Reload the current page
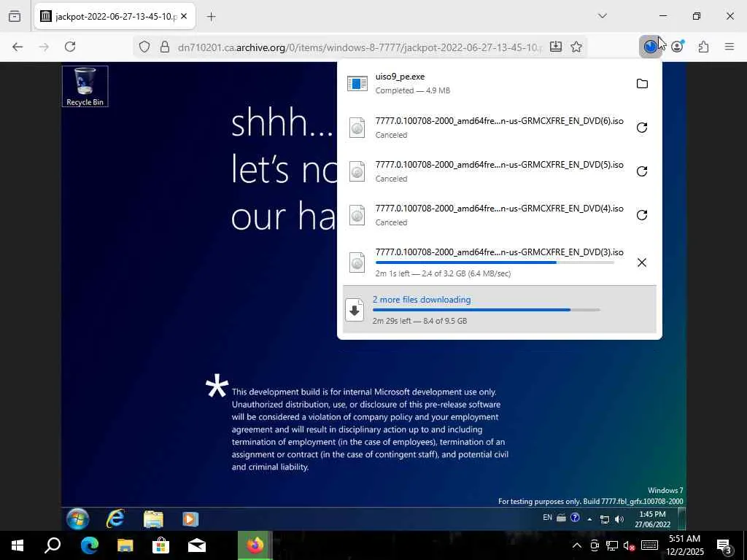 [70, 47]
